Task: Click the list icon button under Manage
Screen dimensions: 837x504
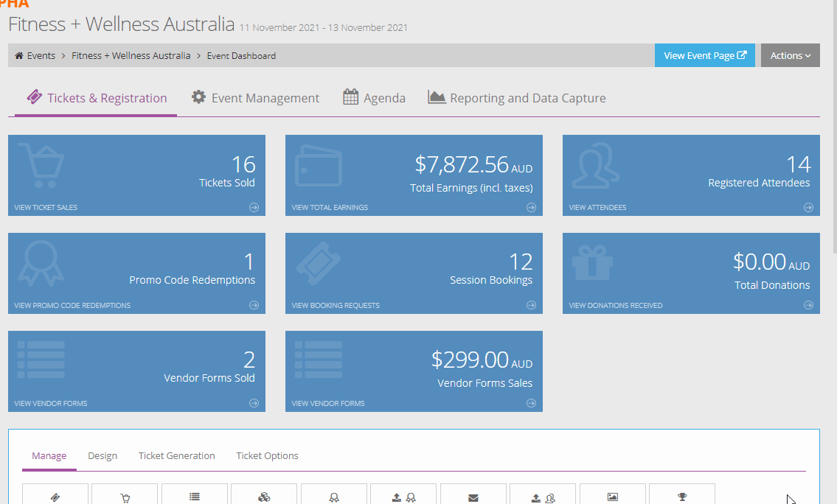Action: click(194, 494)
